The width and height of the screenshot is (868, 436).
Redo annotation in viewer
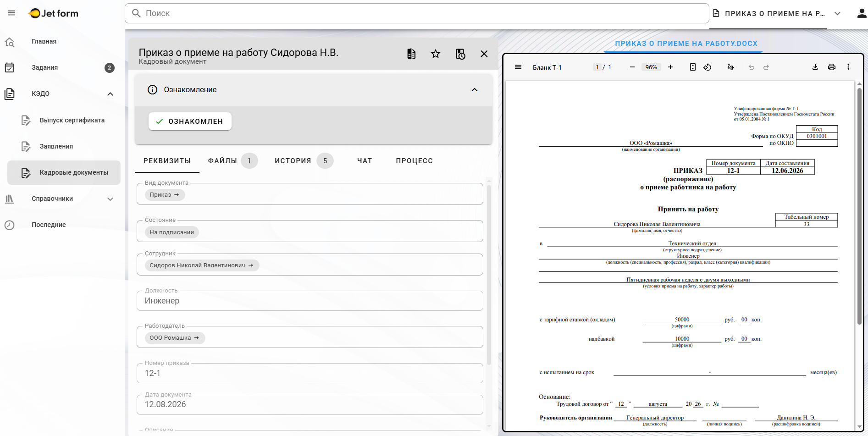pyautogui.click(x=766, y=67)
